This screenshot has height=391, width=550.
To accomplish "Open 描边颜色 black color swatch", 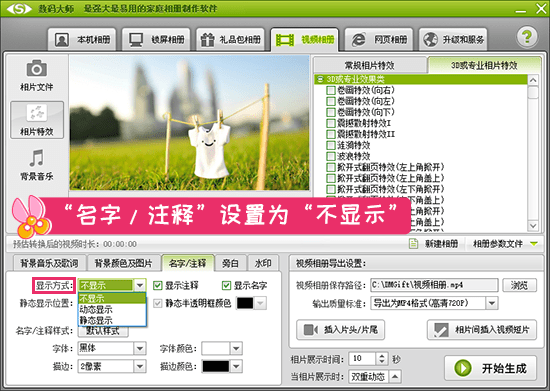I will 215,366.
